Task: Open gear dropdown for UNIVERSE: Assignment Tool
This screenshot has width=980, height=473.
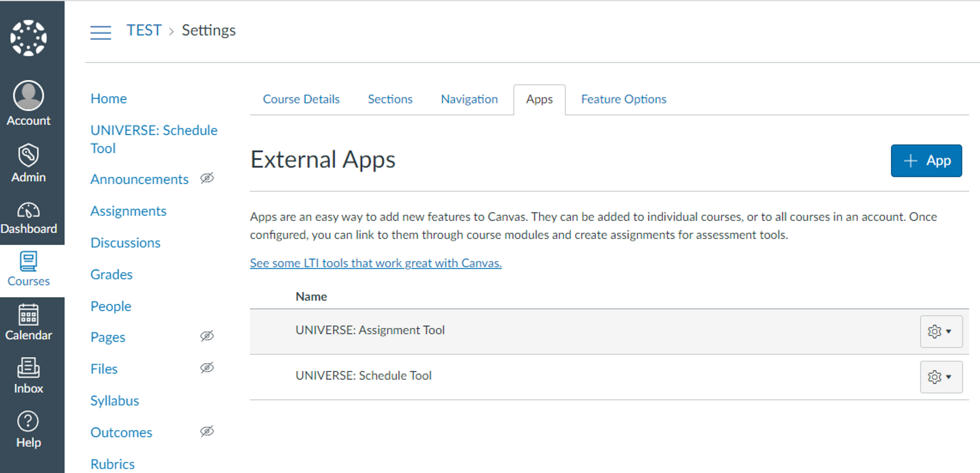Action: tap(941, 331)
